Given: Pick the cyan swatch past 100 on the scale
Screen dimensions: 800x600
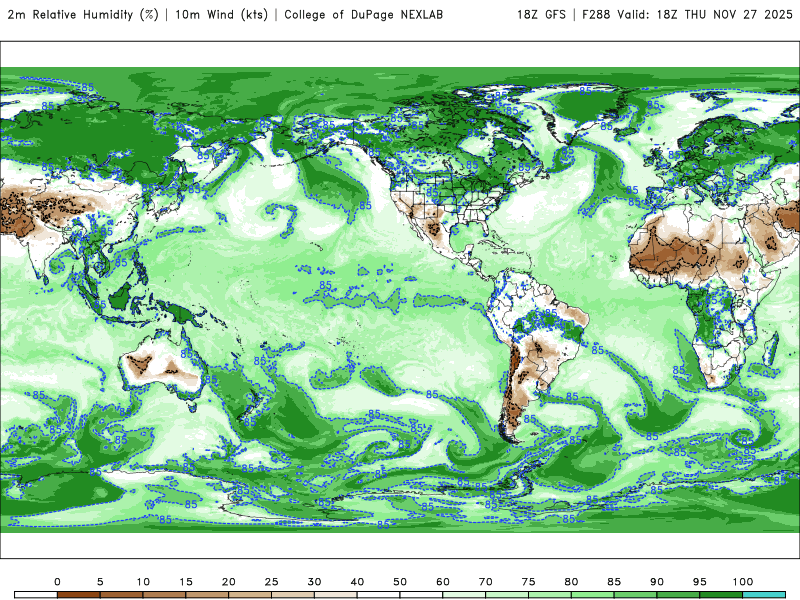Looking at the screenshot, I should click(764, 595).
